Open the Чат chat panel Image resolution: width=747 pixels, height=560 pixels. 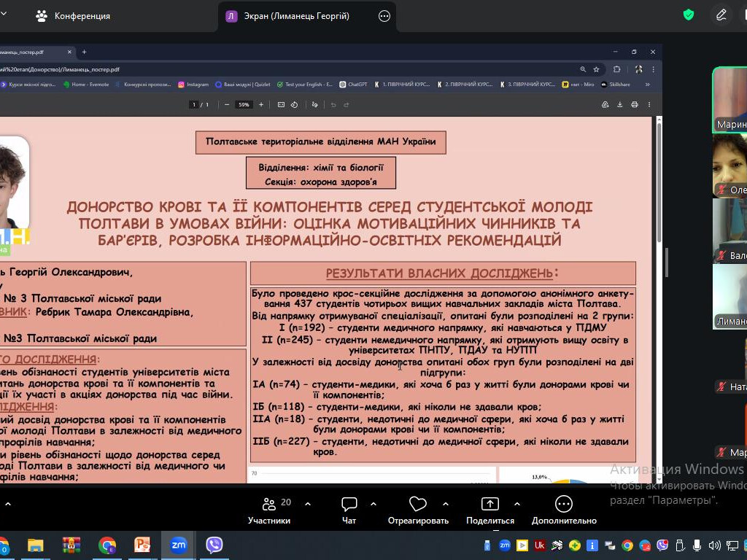click(x=349, y=510)
